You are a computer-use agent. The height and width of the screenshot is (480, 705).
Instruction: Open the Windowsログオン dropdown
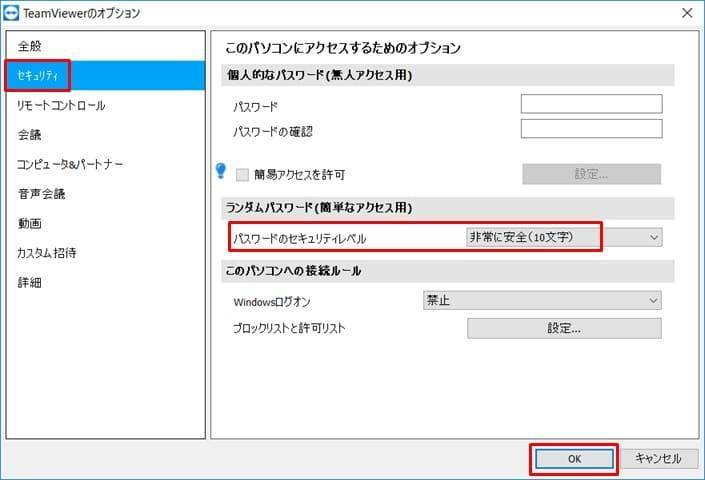tap(542, 300)
